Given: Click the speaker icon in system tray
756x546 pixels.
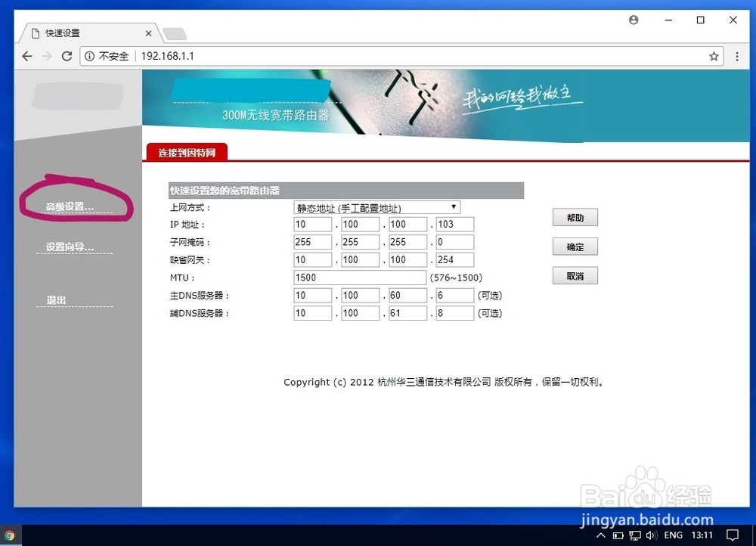Looking at the screenshot, I should [652, 535].
